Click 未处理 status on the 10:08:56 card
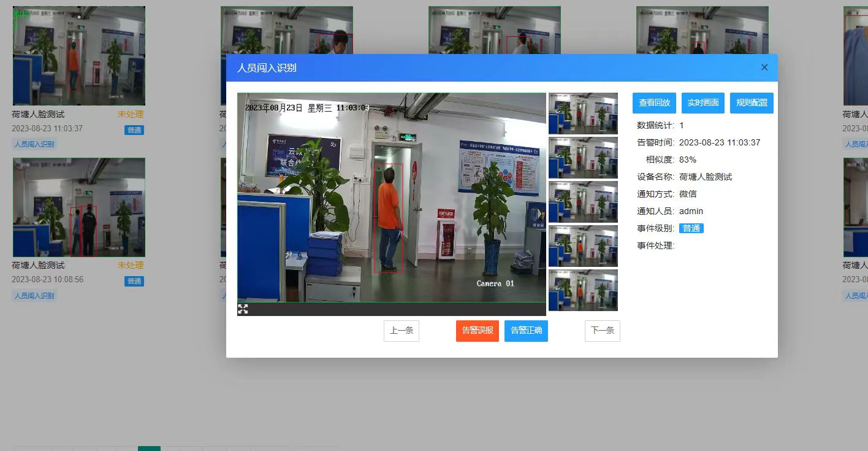 131,265
